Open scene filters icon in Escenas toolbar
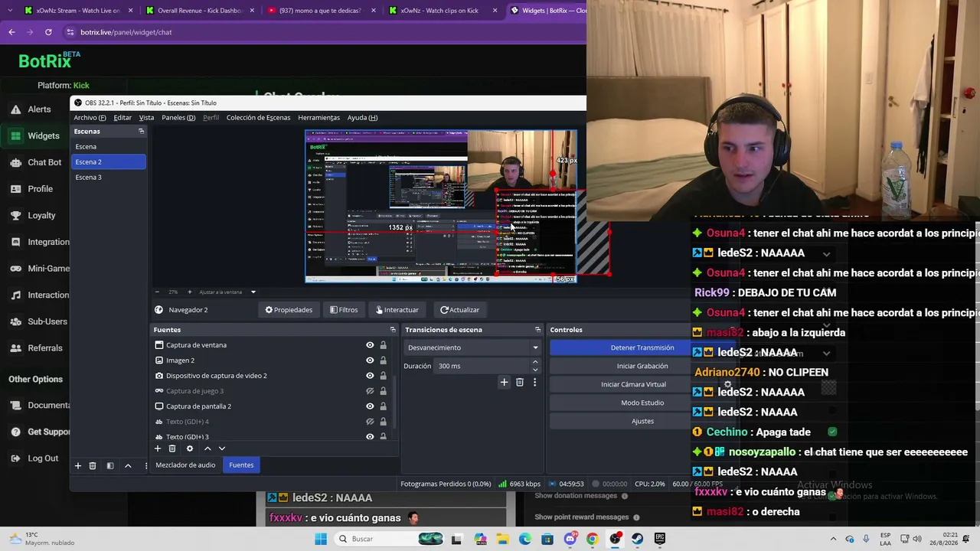 coord(110,465)
